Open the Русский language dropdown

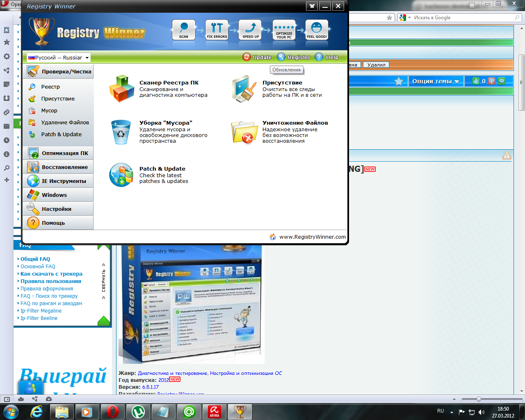point(58,58)
